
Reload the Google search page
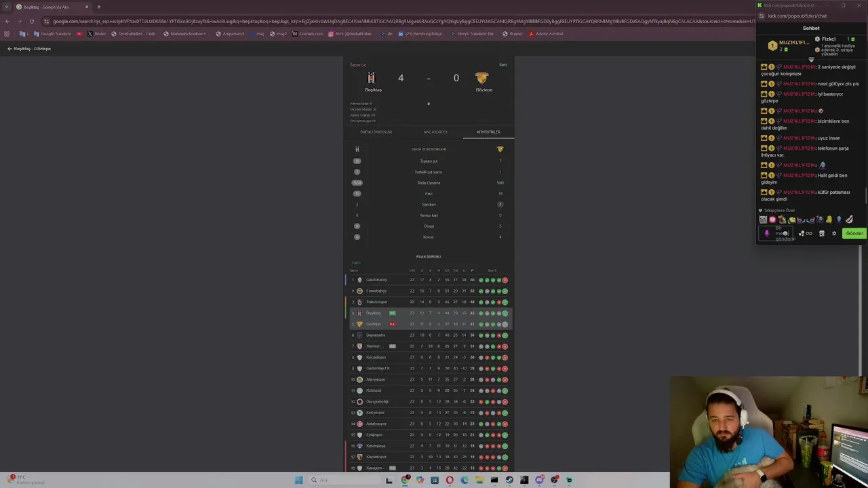[31, 21]
